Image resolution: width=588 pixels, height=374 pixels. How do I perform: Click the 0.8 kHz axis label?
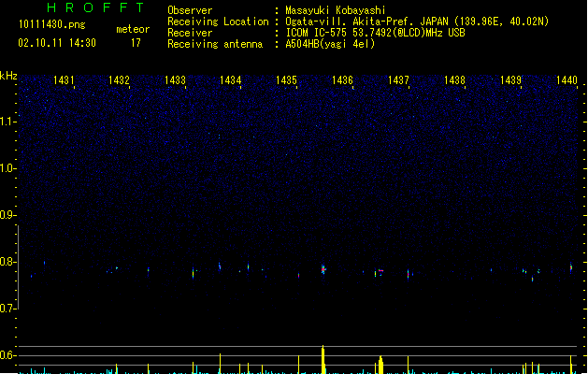tap(7, 262)
